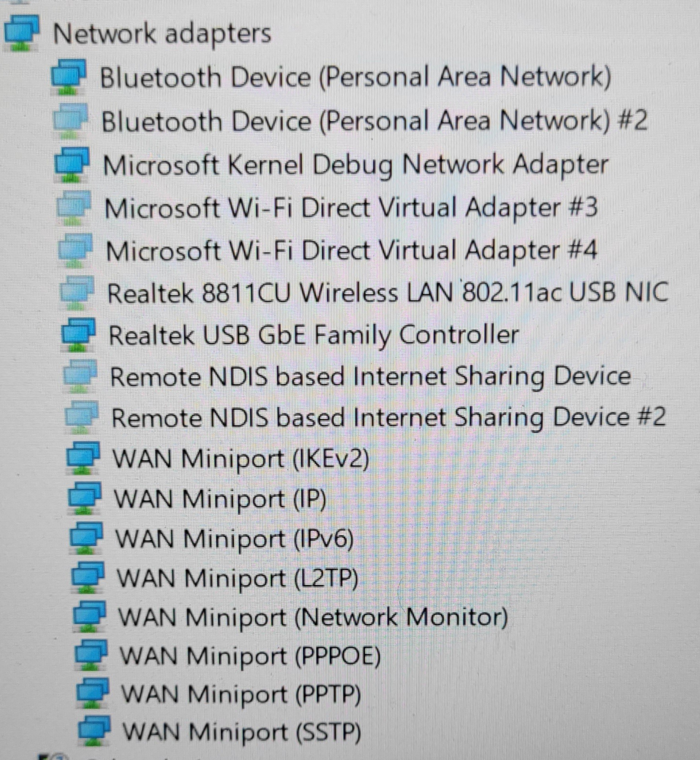This screenshot has height=760, width=700.
Task: Select the Network adapters category label
Action: [162, 33]
